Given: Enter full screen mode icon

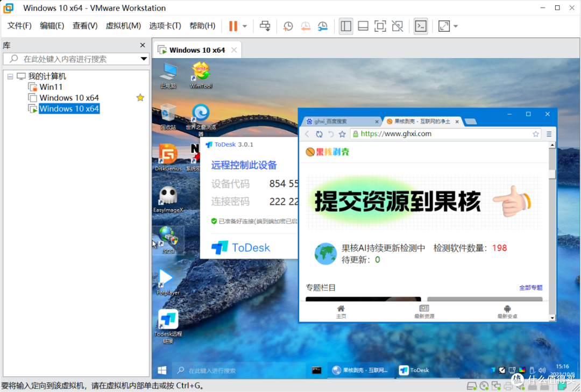Looking at the screenshot, I should coord(380,26).
